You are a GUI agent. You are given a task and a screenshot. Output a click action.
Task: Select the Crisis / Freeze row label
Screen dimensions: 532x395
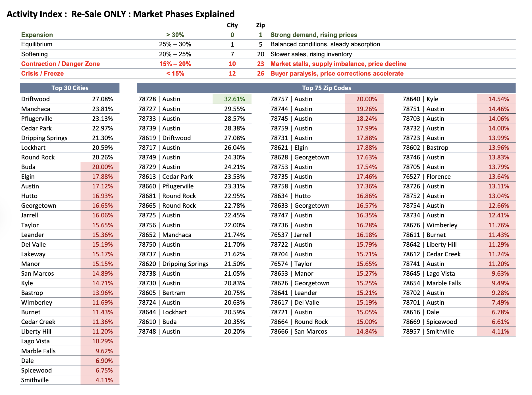(42, 74)
